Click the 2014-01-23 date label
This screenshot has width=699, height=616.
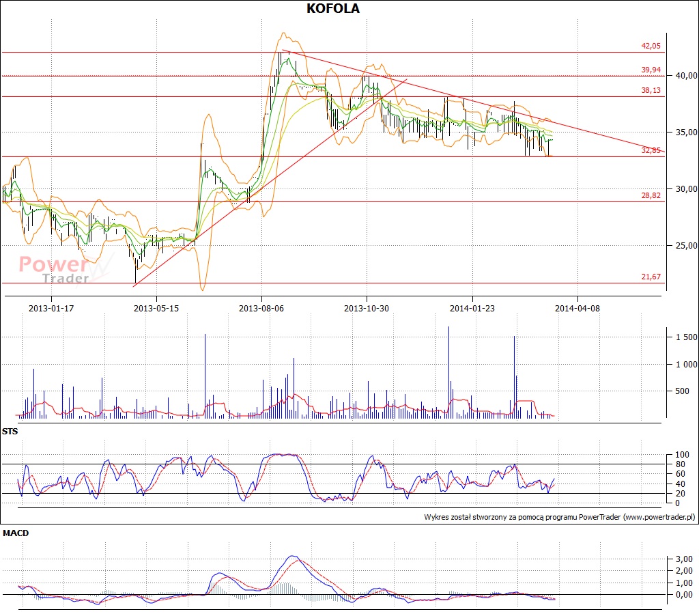472,308
